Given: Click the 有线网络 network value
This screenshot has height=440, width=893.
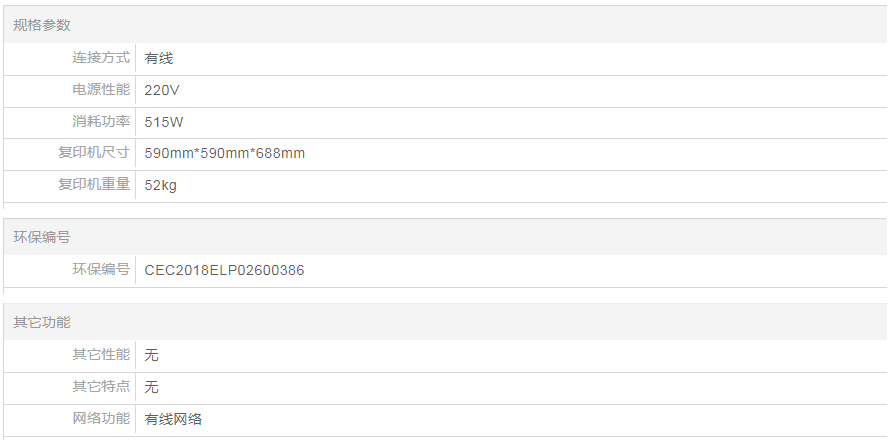Looking at the screenshot, I should pos(173,419).
